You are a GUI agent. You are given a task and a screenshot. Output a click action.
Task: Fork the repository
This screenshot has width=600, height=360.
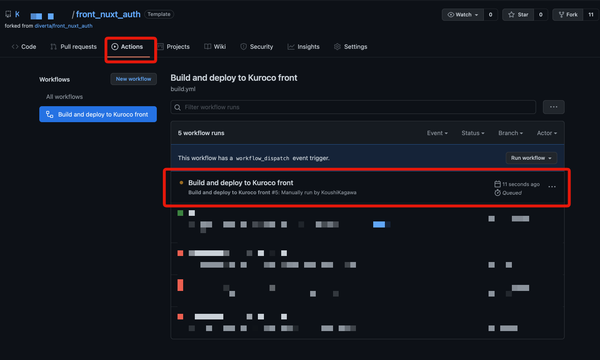(568, 15)
